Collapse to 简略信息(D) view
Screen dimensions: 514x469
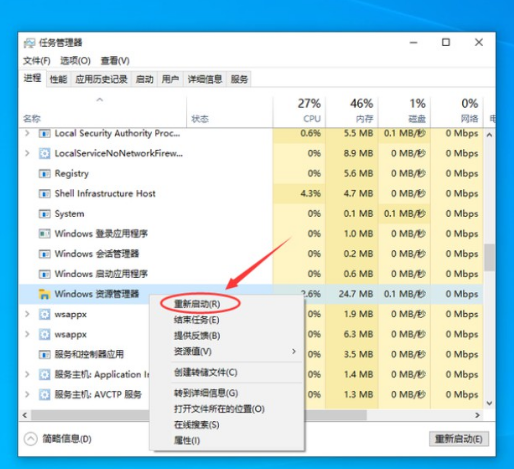(x=57, y=439)
